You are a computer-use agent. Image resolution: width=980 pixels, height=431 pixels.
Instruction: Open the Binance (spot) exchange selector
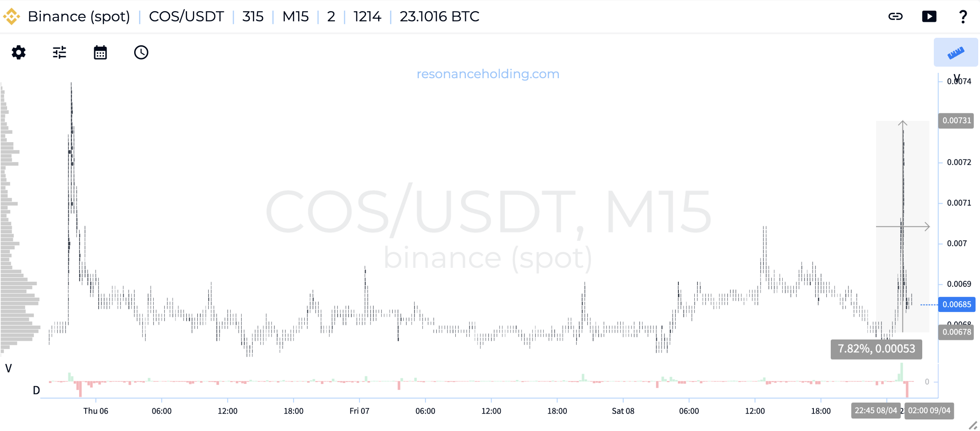click(x=79, y=17)
